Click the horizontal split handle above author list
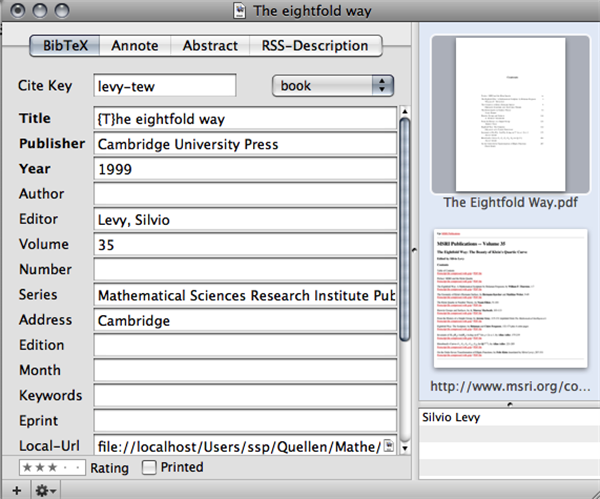This screenshot has height=499, width=600. click(x=509, y=404)
